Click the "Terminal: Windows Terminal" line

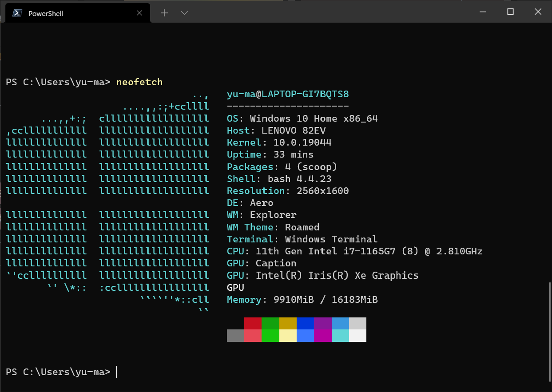click(302, 239)
